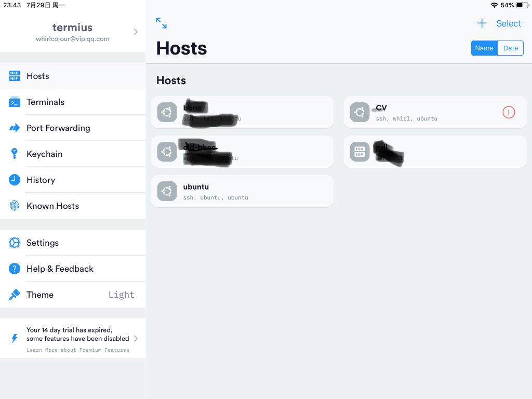Viewport: 532px width, 399px height.
Task: Go to Terminals in sidebar
Action: point(73,102)
